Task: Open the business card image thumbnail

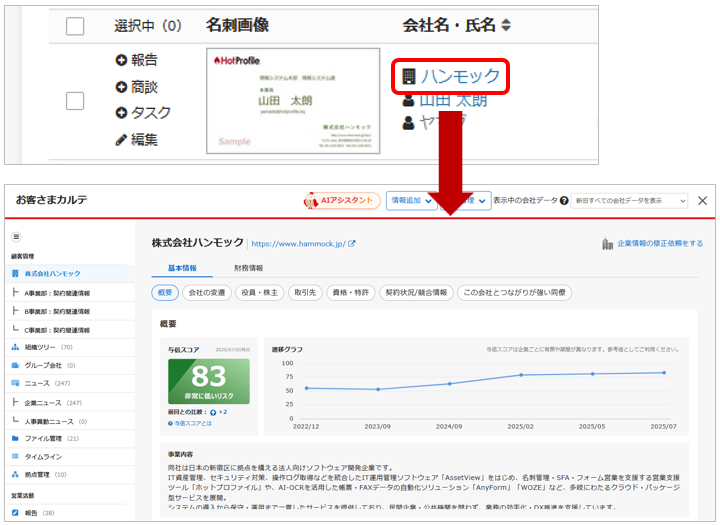Action: (278, 100)
